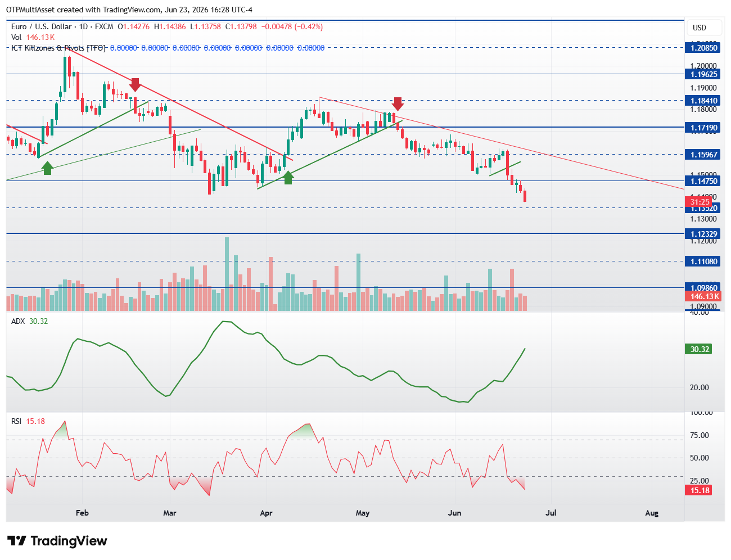Click the green up arrow under January candles
Screen dimensions: 731x560
[47, 168]
